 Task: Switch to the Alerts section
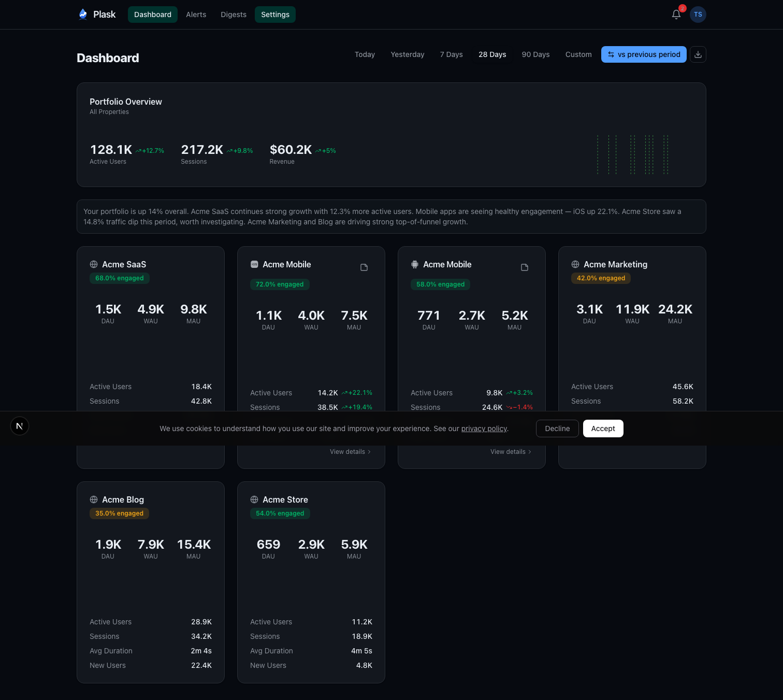click(x=196, y=14)
